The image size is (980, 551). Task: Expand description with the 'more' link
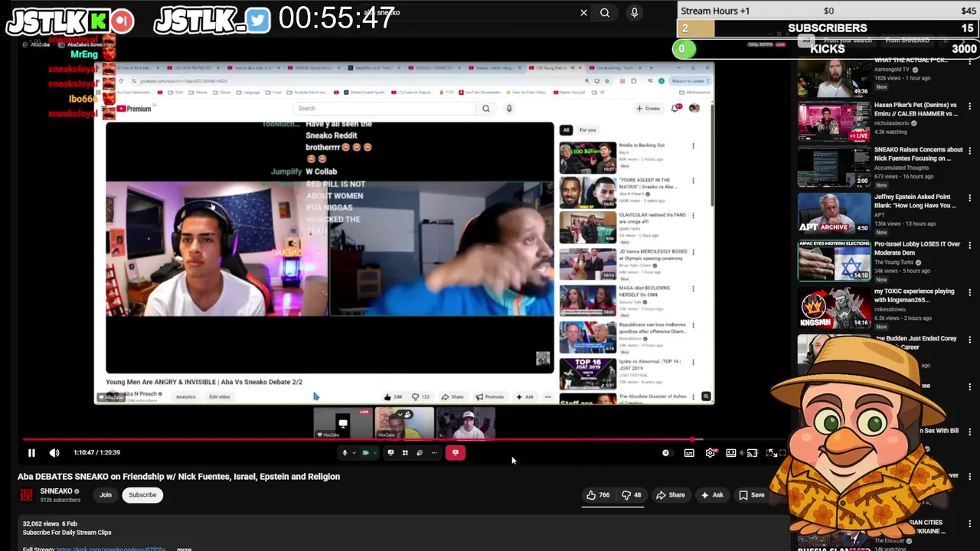[184, 548]
